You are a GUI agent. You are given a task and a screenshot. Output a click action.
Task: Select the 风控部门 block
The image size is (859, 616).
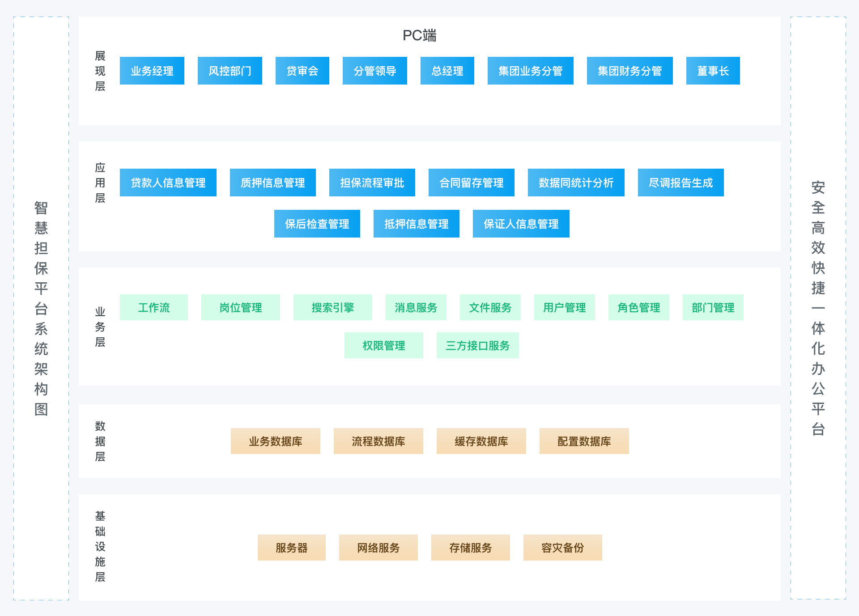[230, 71]
